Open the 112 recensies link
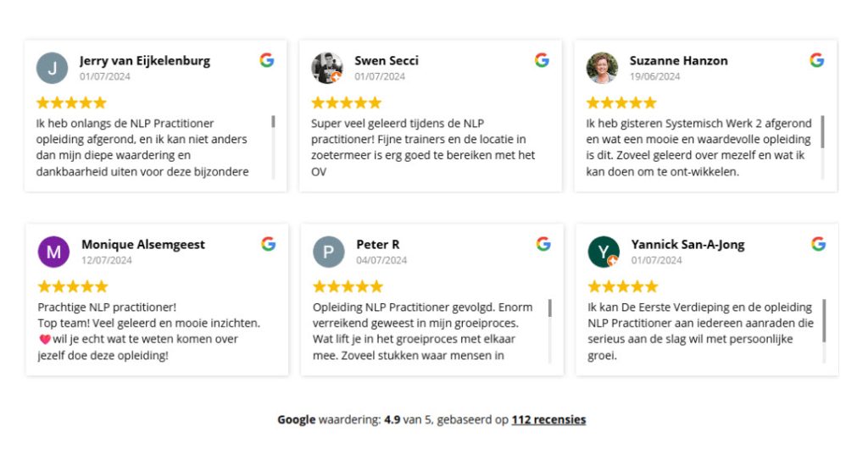 548,419
